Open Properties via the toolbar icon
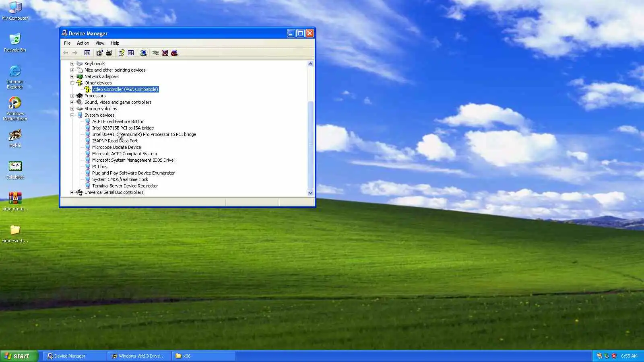This screenshot has height=362, width=644. coord(99,53)
